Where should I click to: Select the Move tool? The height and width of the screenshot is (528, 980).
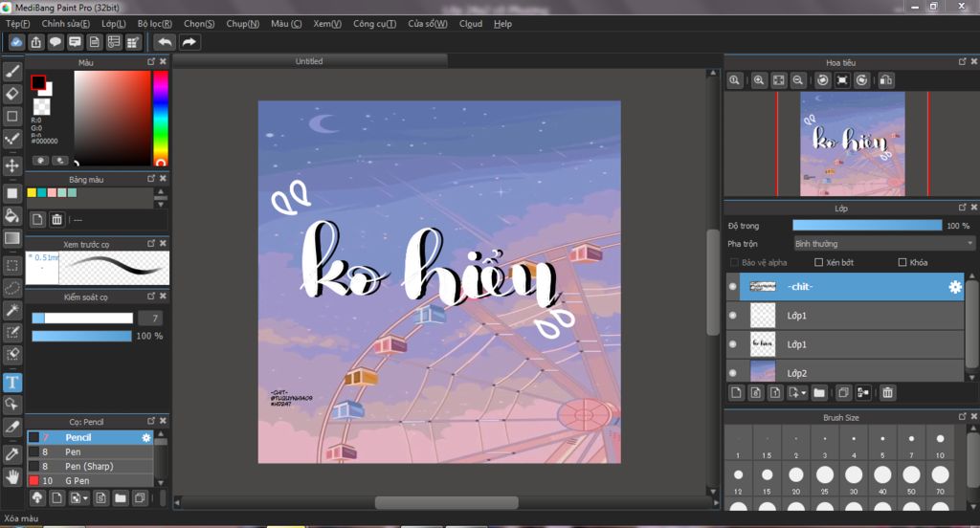coord(11,165)
